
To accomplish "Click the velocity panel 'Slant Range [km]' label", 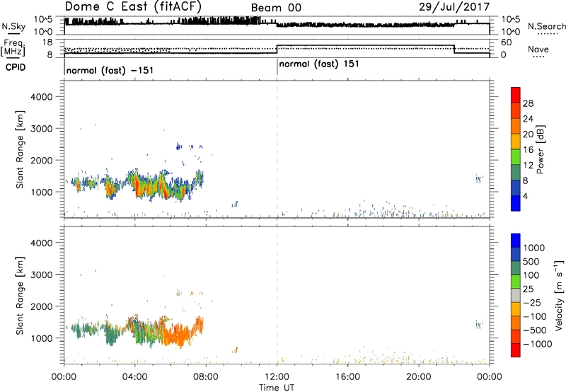I will (20, 295).
